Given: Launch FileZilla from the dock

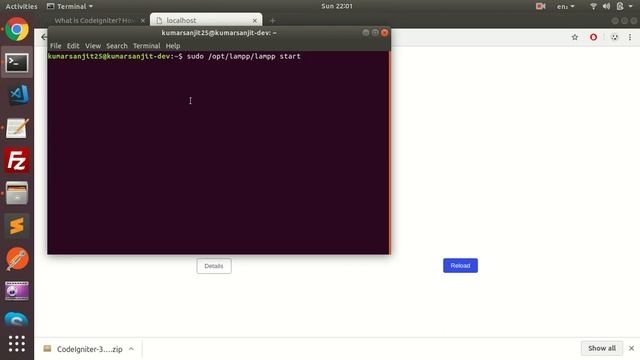Looking at the screenshot, I should (17, 160).
